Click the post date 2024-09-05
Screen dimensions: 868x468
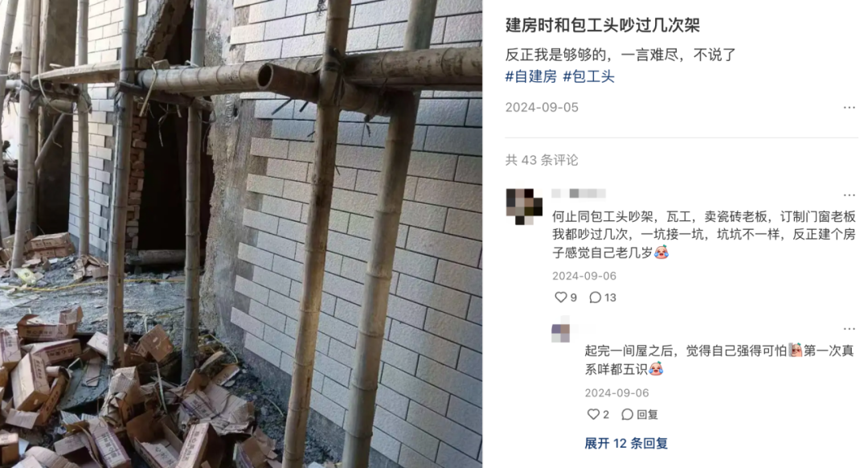point(542,108)
